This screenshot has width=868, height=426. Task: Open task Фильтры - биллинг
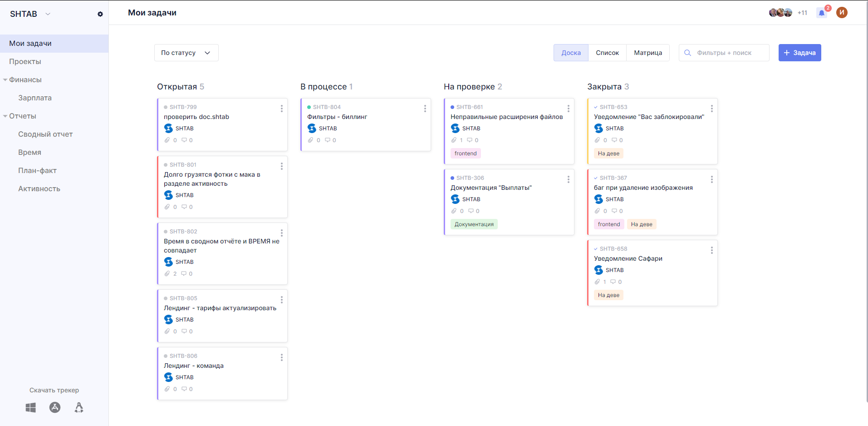coord(337,117)
